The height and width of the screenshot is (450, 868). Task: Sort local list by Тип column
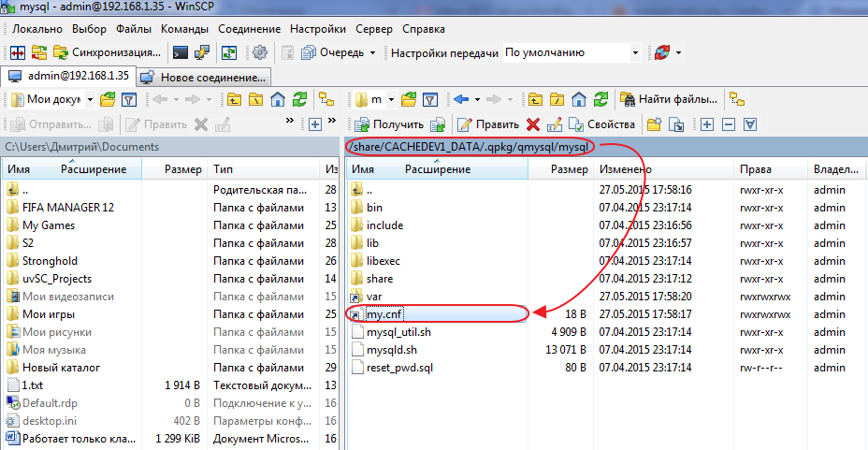[x=265, y=169]
